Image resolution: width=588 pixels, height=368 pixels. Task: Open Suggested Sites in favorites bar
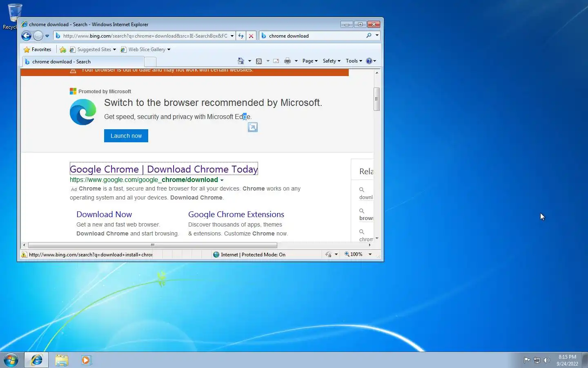91,49
